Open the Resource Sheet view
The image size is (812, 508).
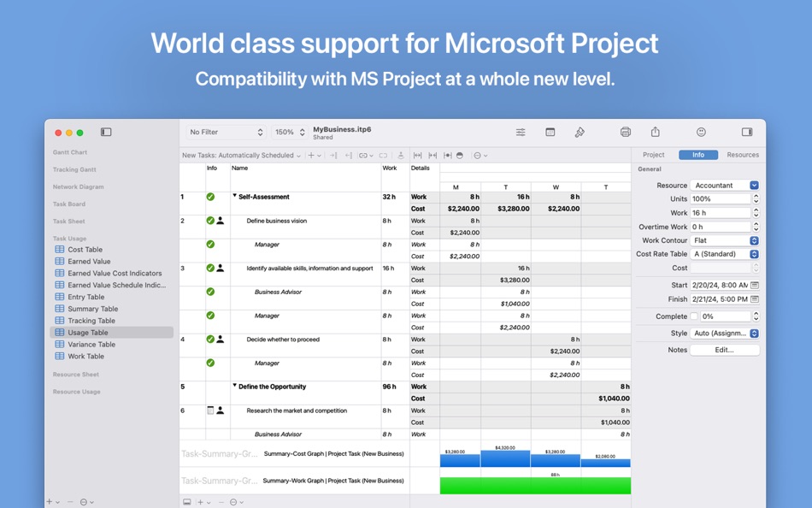(x=75, y=375)
